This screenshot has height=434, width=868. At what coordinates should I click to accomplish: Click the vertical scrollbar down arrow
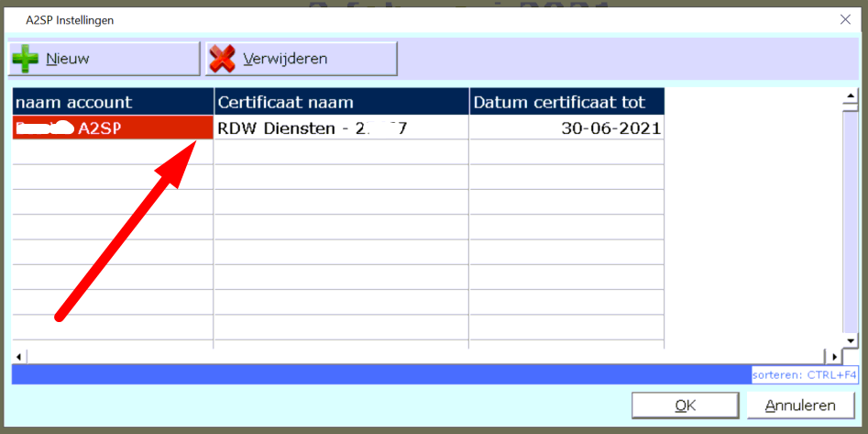[849, 340]
